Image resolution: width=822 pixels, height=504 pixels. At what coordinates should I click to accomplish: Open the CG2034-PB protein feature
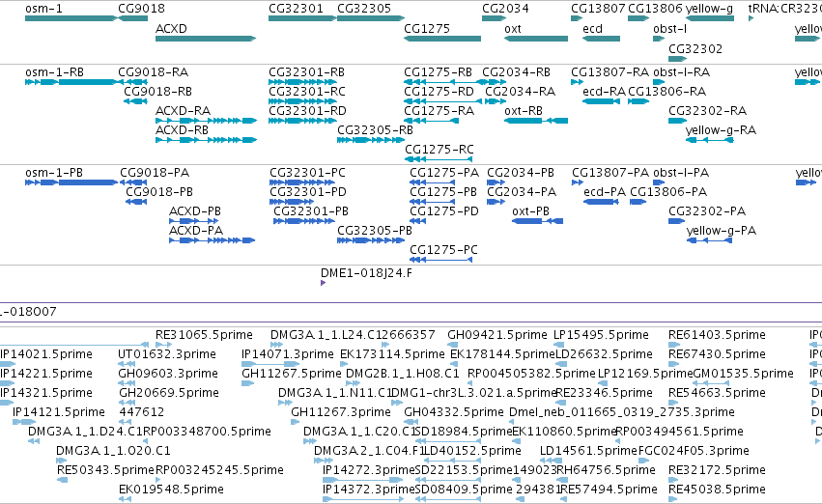(x=496, y=182)
